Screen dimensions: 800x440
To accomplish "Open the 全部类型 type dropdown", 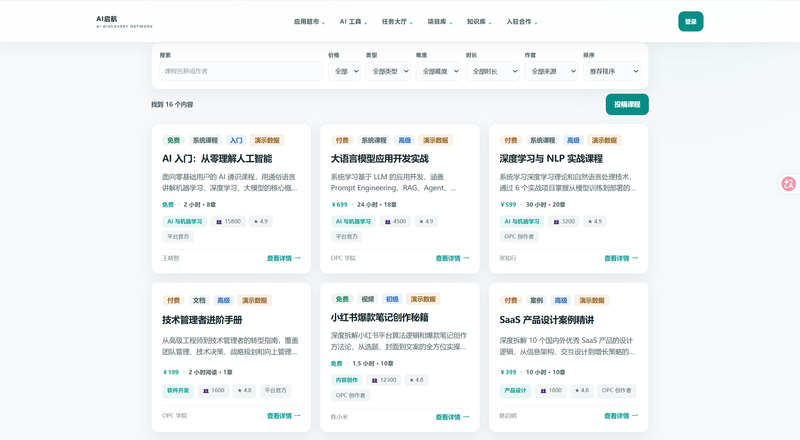I will [x=388, y=71].
